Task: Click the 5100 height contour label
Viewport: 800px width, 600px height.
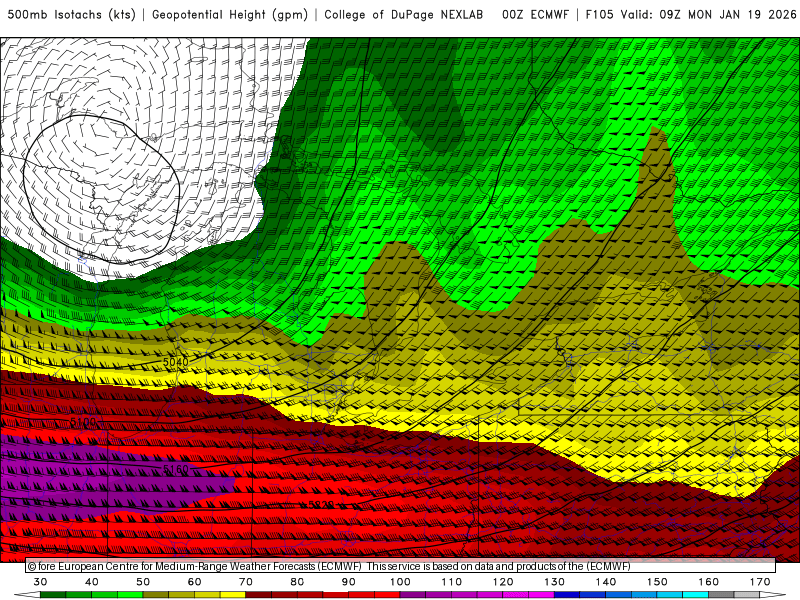Action: point(83,422)
